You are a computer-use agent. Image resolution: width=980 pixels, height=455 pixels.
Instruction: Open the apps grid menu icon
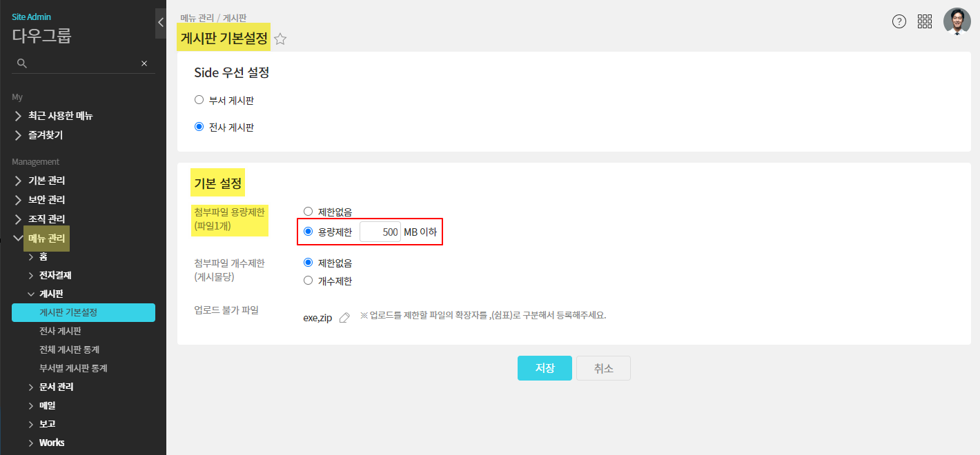(925, 21)
